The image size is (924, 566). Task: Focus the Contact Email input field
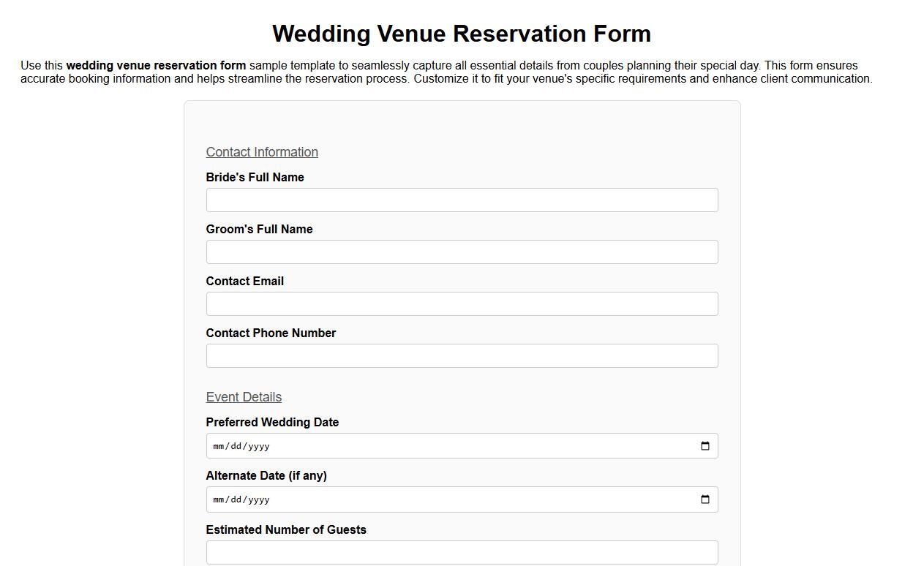462,303
